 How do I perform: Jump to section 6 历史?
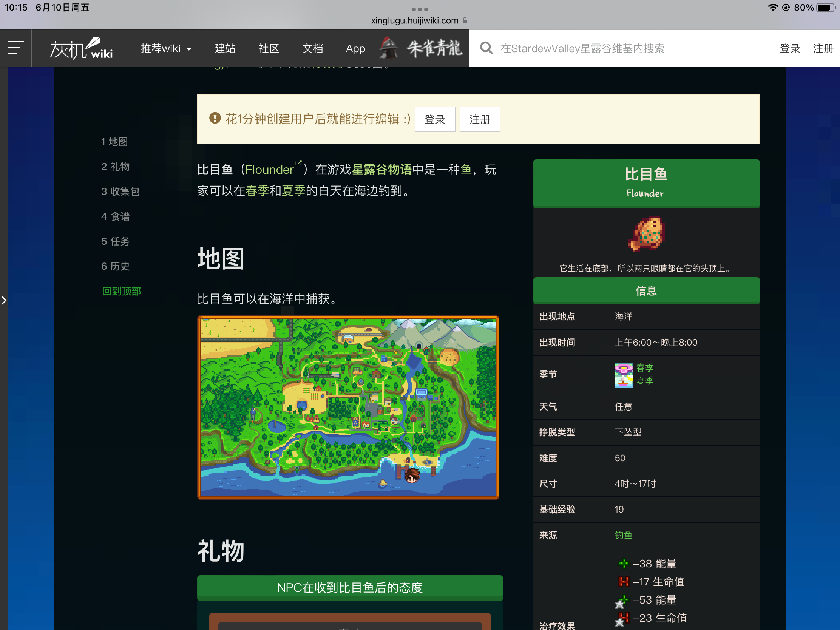pos(115,266)
